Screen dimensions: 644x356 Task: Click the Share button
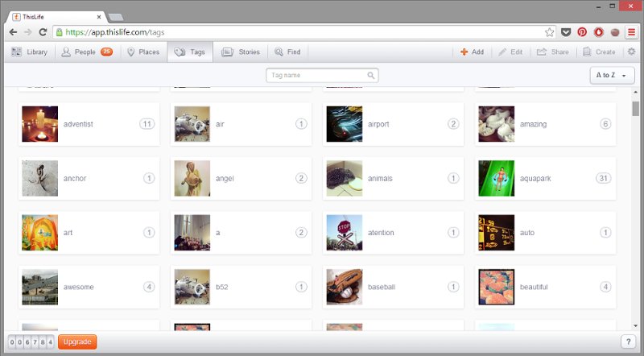coord(553,52)
